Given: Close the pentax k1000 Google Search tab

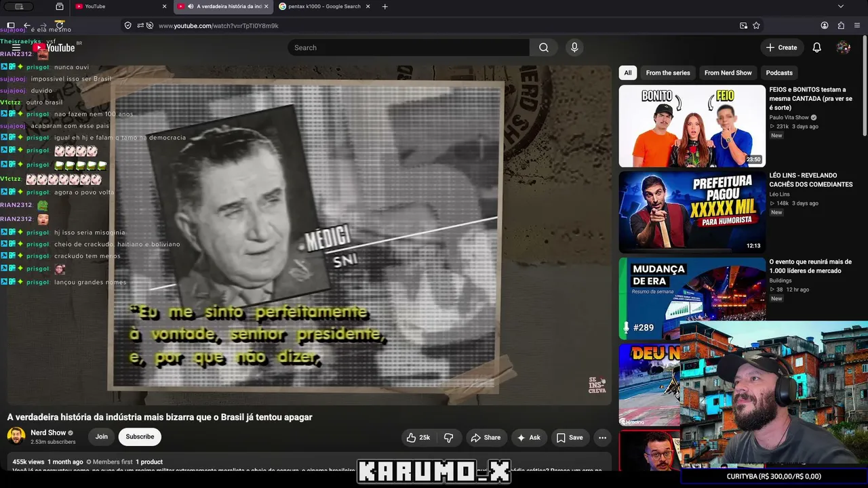Looking at the screenshot, I should (368, 7).
